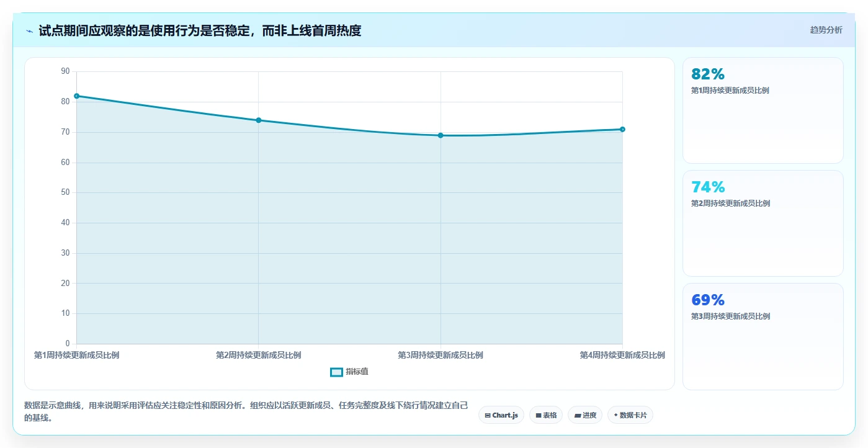Click the sparkle icon in 数据卡片 tag
Image resolution: width=868 pixels, height=448 pixels.
[615, 415]
